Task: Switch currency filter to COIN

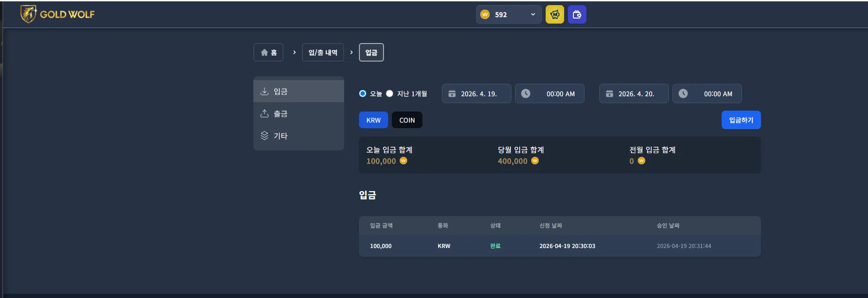Action: click(407, 120)
